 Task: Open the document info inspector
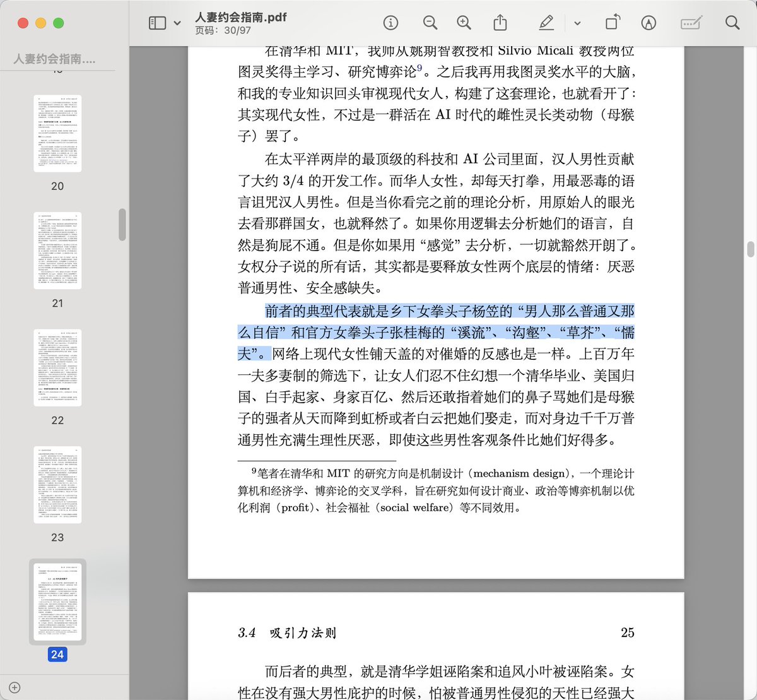point(390,21)
